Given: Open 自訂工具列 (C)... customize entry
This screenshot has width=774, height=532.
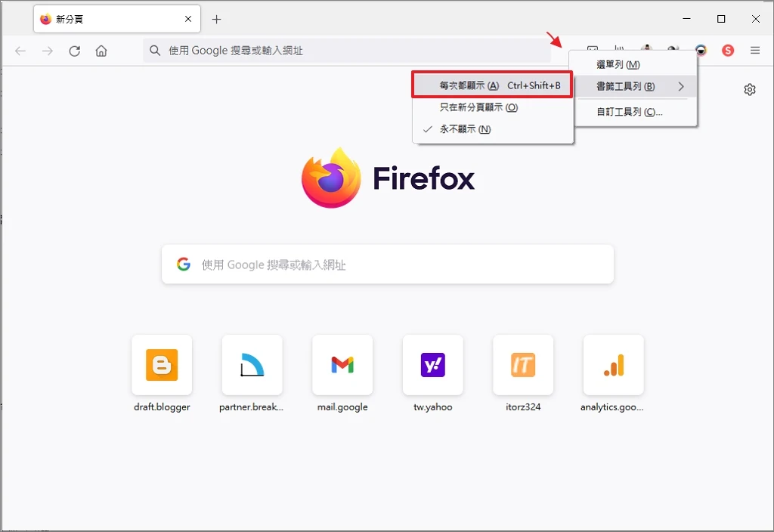Looking at the screenshot, I should pyautogui.click(x=636, y=112).
